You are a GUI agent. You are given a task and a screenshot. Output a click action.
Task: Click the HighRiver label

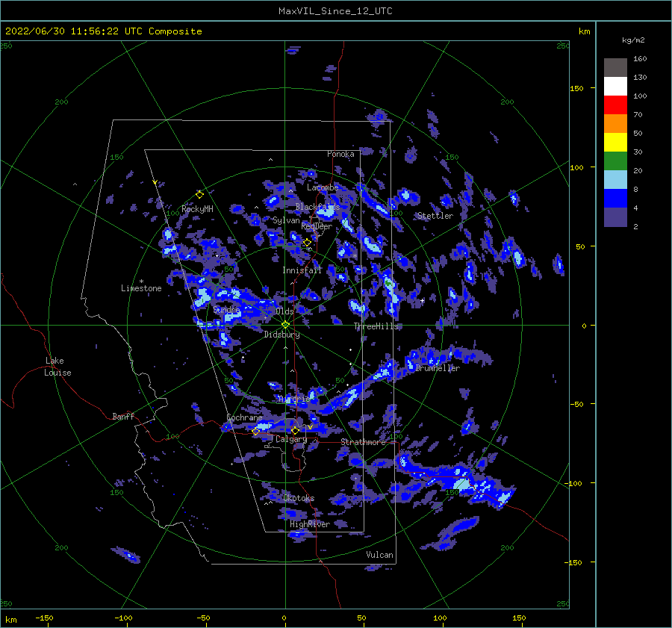309,524
